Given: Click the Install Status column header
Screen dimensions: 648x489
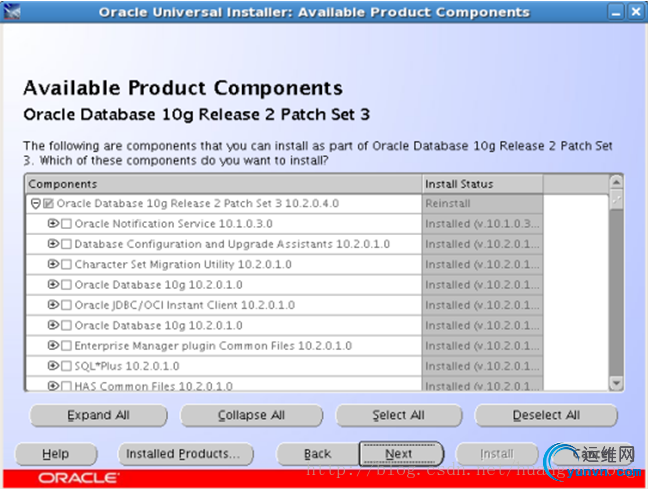Looking at the screenshot, I should [482, 184].
